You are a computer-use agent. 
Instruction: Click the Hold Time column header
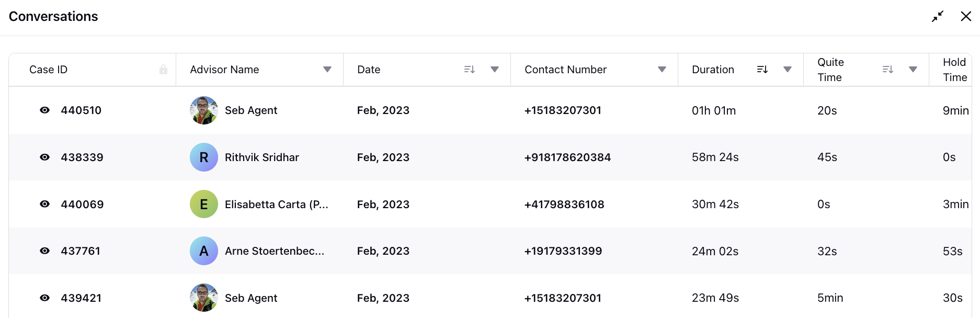coord(954,70)
